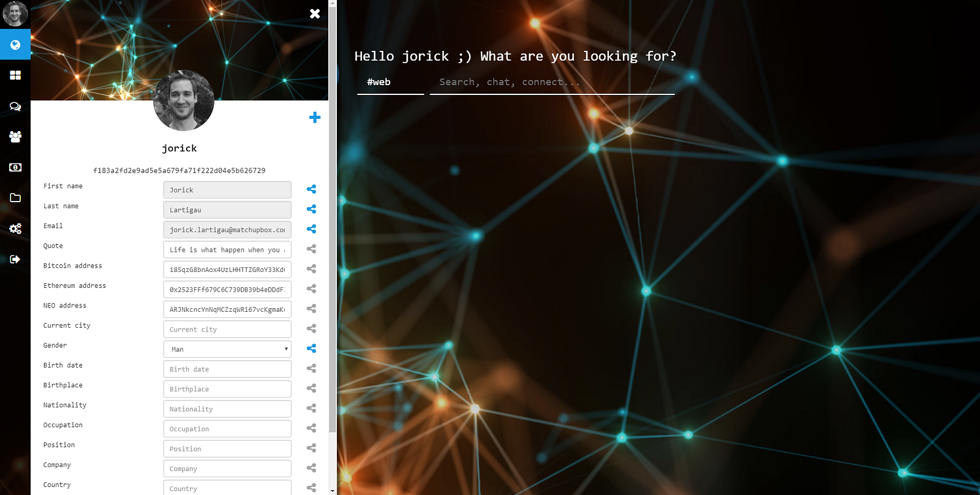This screenshot has width=980, height=495.
Task: Edit the Last name field
Action: click(227, 210)
